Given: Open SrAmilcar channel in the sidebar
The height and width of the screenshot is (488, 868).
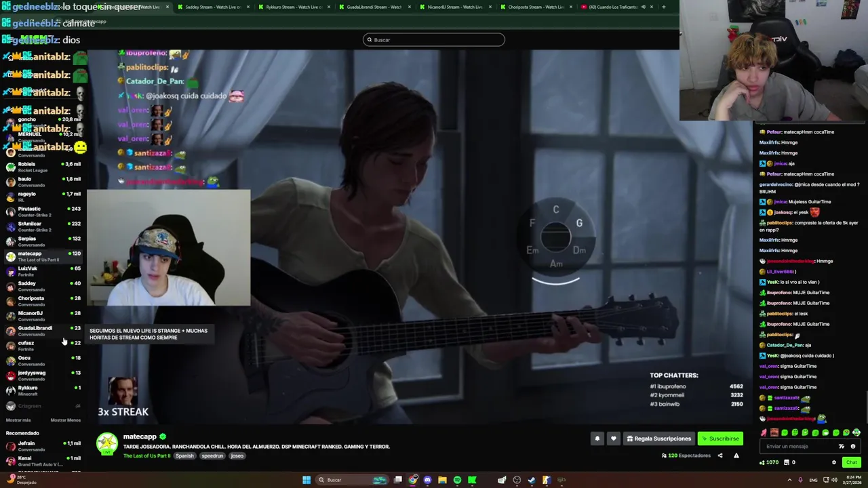Looking at the screenshot, I should [x=42, y=226].
